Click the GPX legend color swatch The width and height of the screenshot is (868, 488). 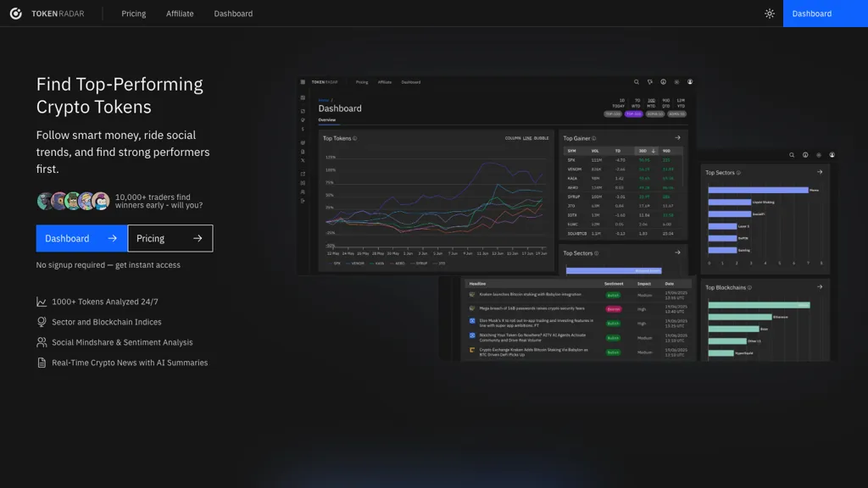coord(330,264)
